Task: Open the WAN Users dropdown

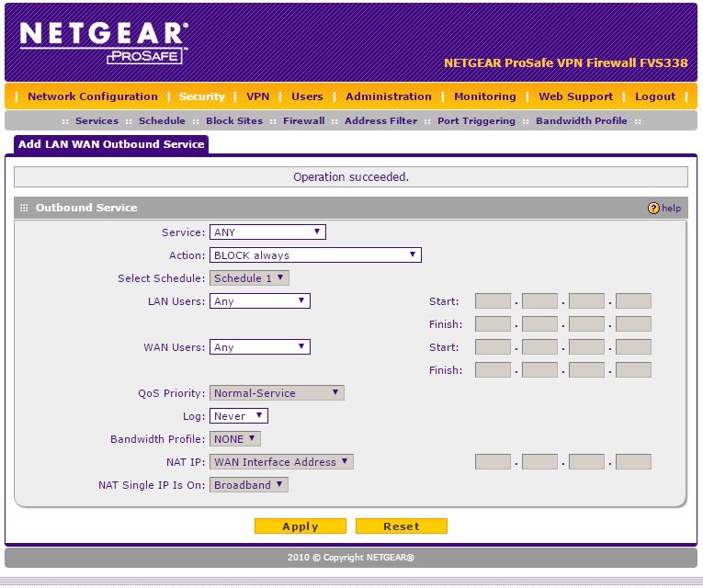Action: (x=260, y=347)
